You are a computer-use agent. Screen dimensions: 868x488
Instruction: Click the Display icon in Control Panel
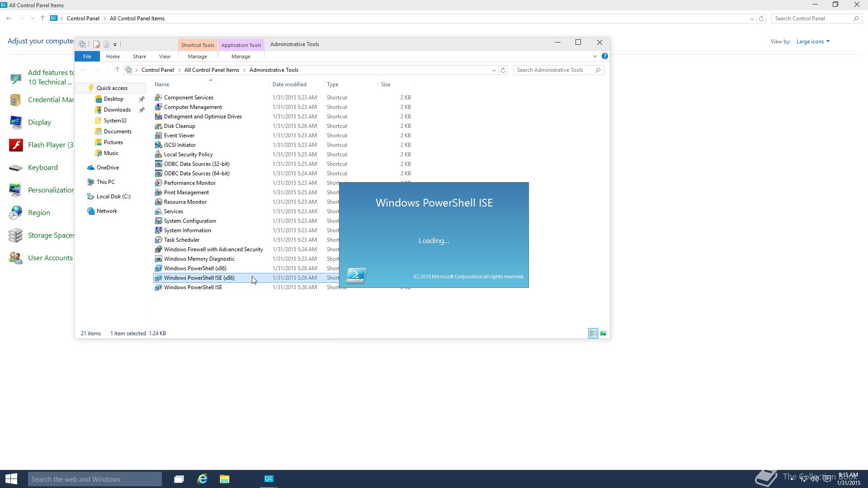pyautogui.click(x=16, y=122)
